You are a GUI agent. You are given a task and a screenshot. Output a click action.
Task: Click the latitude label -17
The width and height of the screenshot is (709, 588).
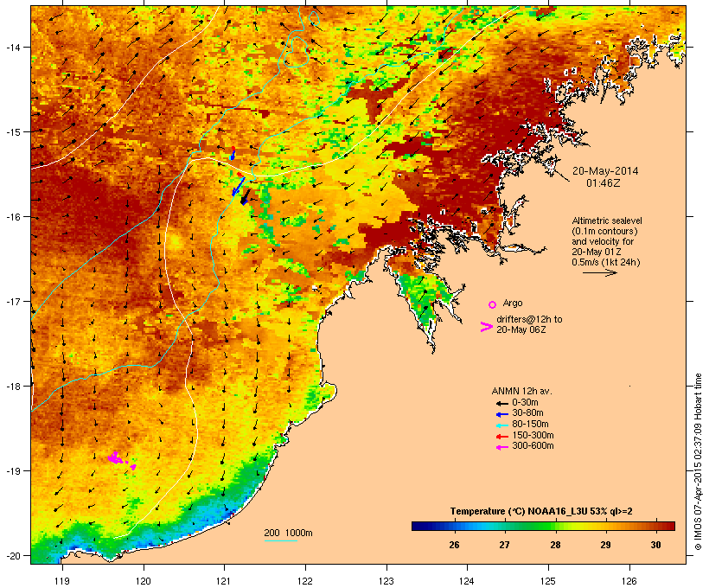13,302
